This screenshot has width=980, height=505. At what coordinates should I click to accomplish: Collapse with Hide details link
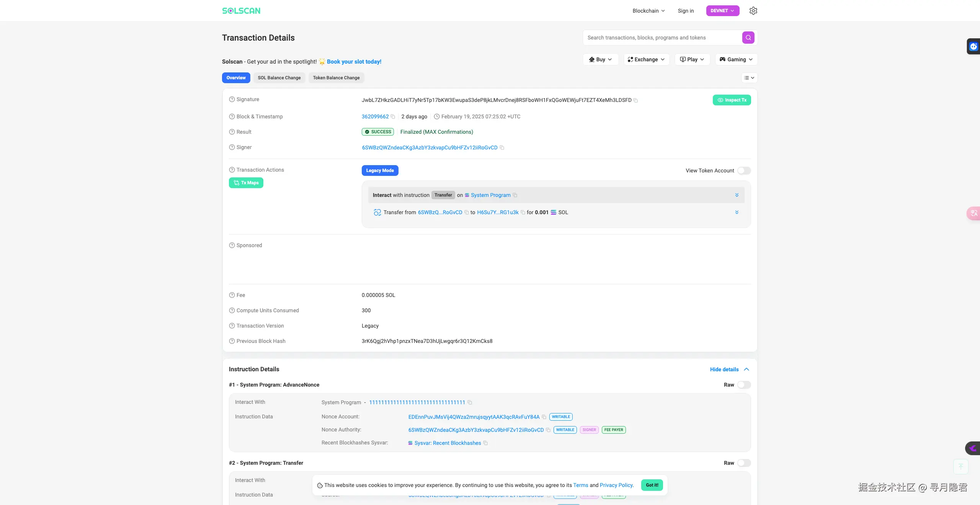(x=724, y=369)
